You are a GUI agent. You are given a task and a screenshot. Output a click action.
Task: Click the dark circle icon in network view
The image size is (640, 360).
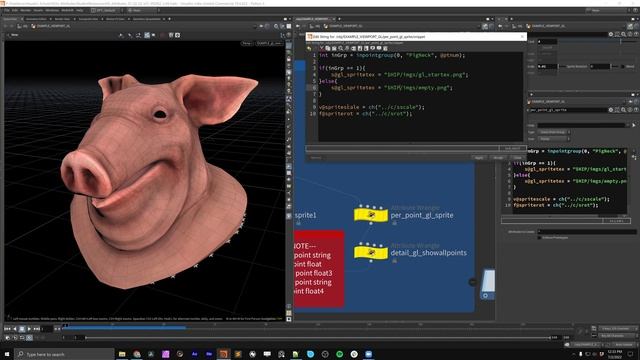[472, 282]
